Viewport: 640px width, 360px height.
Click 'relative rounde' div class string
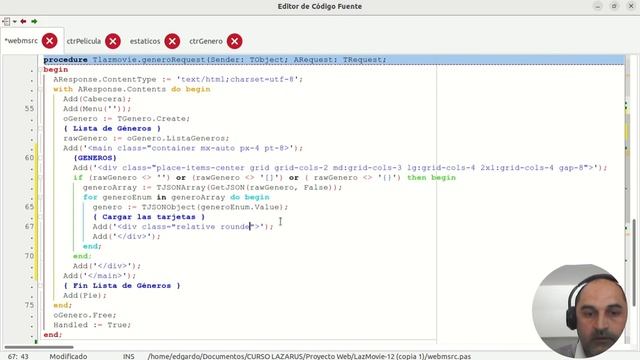(x=212, y=227)
